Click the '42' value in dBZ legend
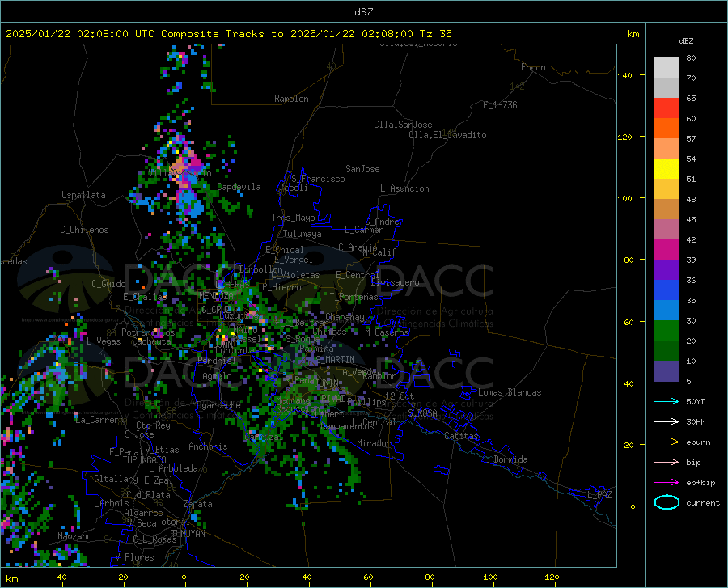Image resolution: width=728 pixels, height=588 pixels. pos(691,240)
